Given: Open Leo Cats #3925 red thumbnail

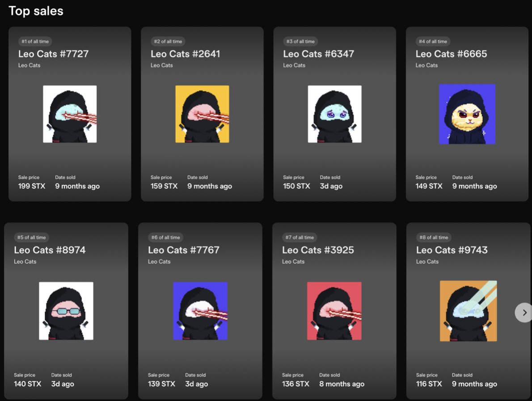Looking at the screenshot, I should [x=334, y=311].
